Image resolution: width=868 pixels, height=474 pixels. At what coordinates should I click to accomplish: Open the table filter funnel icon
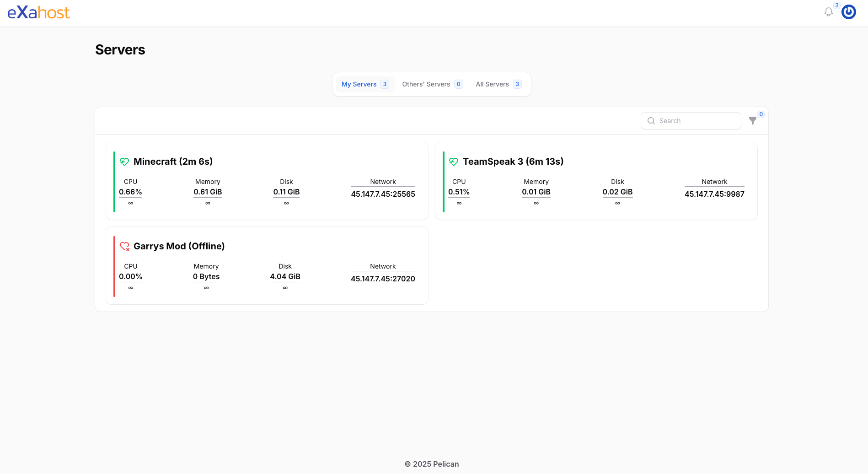tap(752, 121)
